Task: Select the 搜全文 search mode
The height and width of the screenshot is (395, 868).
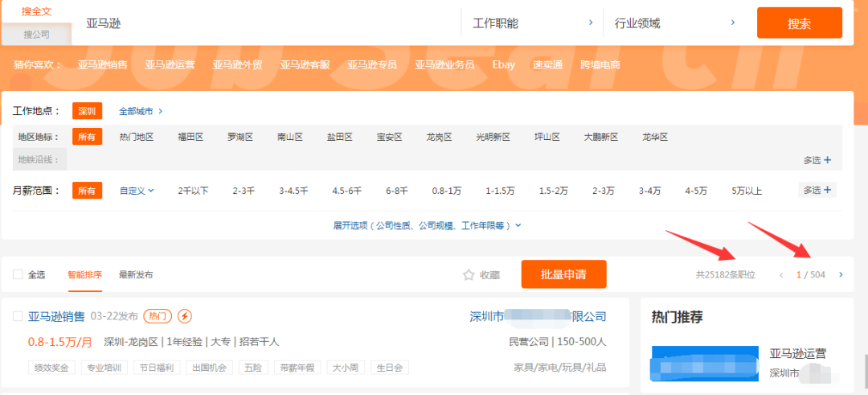Action: [x=36, y=11]
